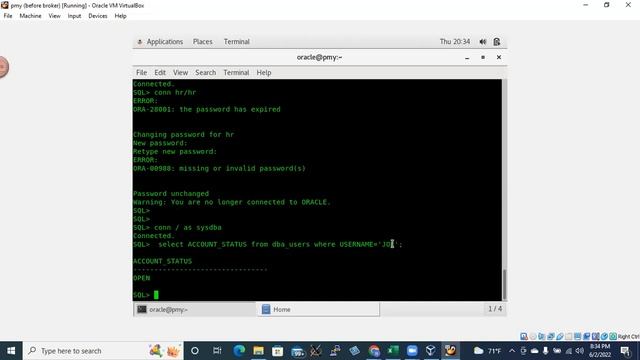640x360 pixels.
Task: Click the weather 71°F widget on the taskbar
Action: coord(487,351)
